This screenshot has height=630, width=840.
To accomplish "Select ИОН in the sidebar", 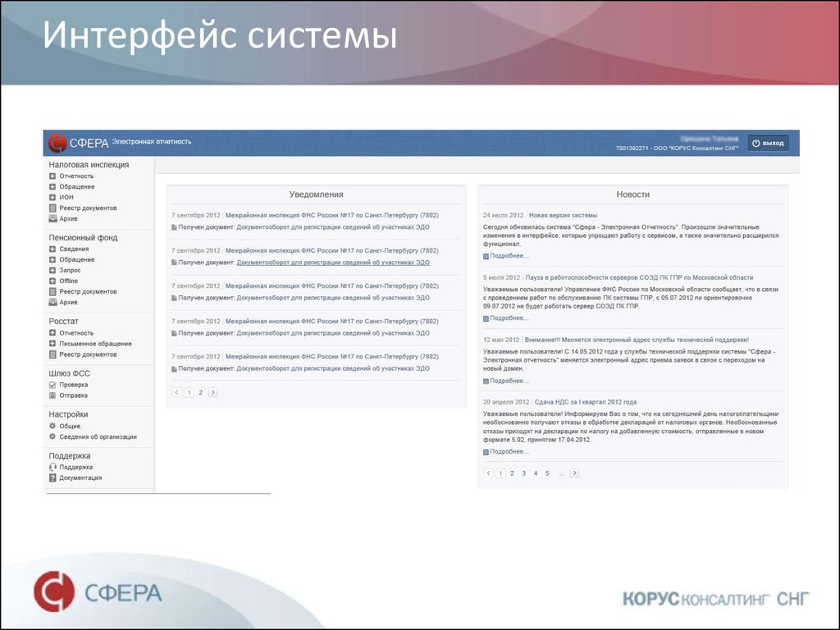I will (66, 197).
